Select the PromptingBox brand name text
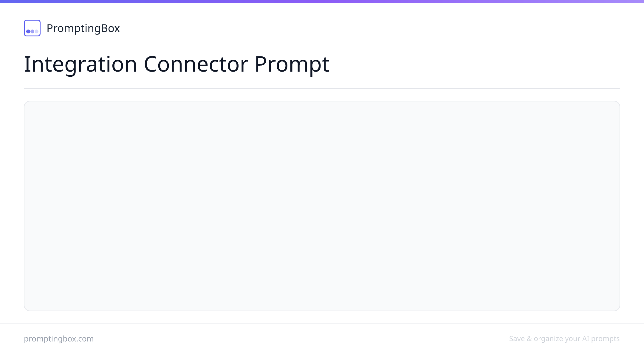The height and width of the screenshot is (358, 644). [x=83, y=28]
